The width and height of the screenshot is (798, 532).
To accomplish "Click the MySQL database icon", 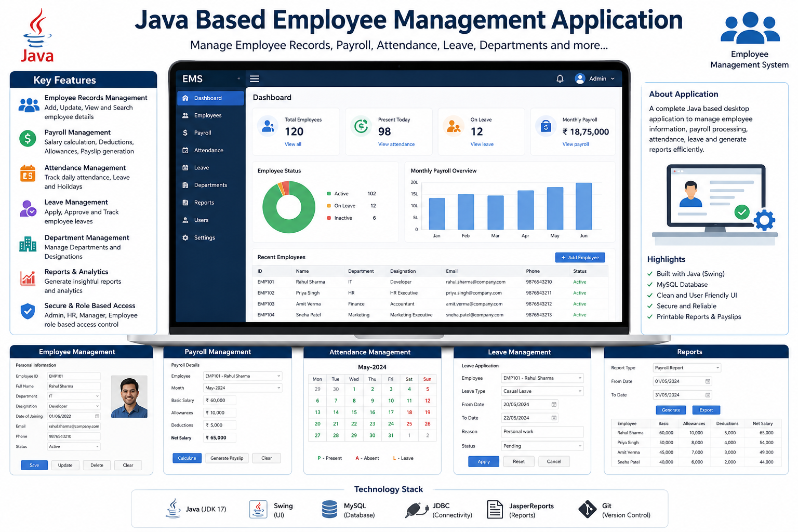I will [329, 510].
